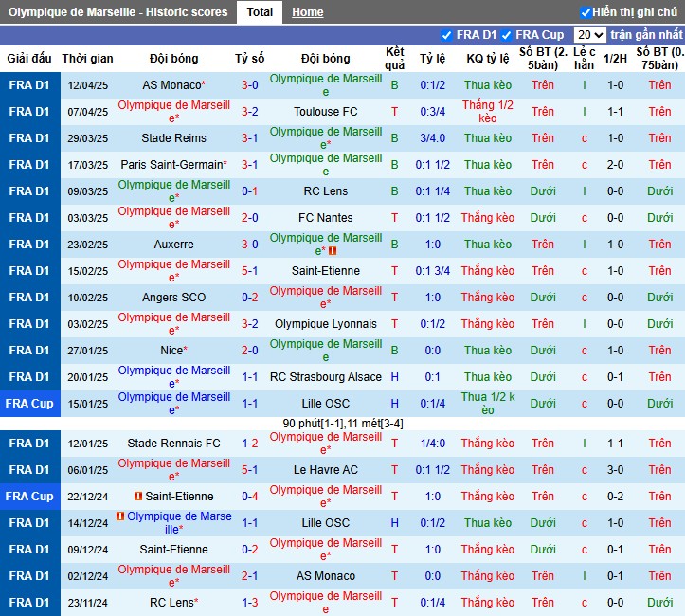Click the 'Tỷ số' column header

point(250,59)
